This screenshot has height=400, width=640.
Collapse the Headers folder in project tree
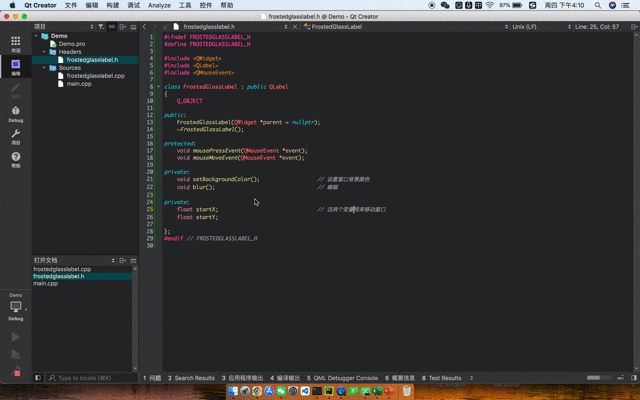45,52
